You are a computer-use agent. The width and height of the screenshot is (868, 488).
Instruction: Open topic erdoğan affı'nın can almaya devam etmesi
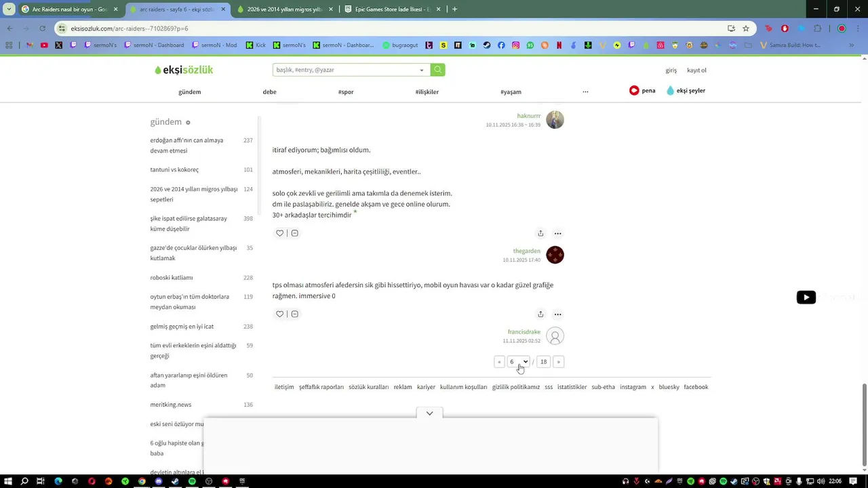tap(201, 145)
